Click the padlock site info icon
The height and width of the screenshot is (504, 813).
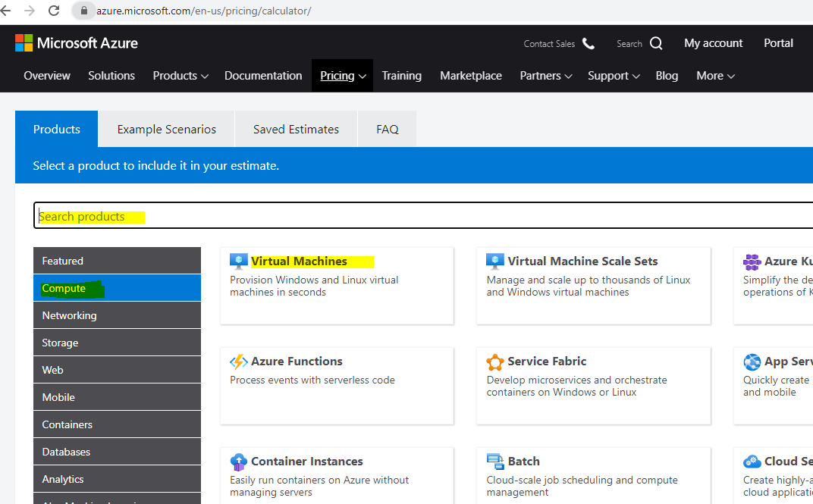(x=83, y=11)
